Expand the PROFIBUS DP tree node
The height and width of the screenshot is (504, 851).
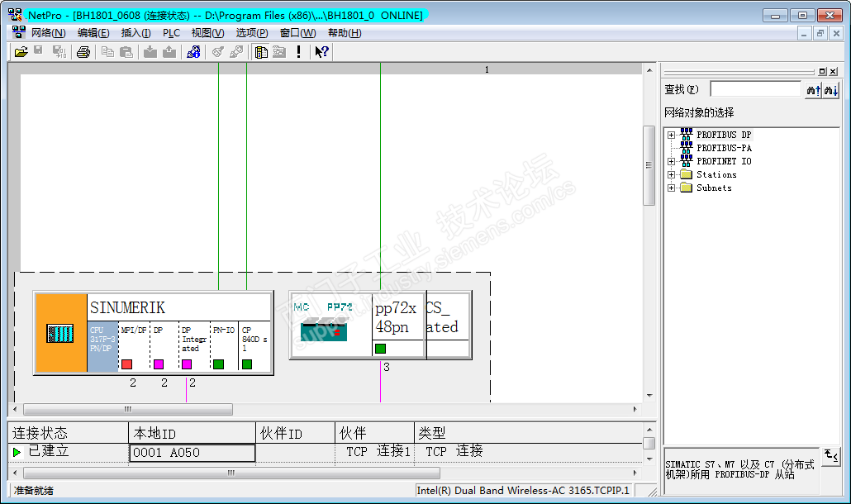click(x=672, y=135)
